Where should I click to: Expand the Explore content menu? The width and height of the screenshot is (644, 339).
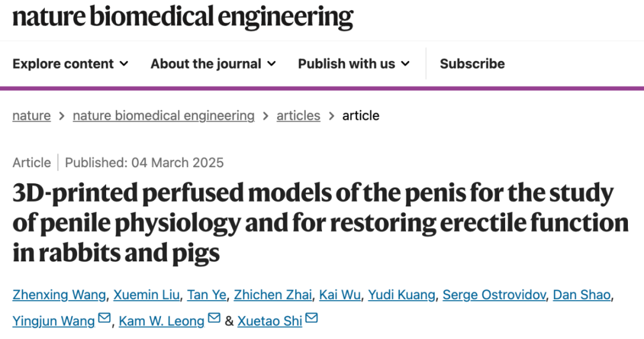pyautogui.click(x=70, y=64)
